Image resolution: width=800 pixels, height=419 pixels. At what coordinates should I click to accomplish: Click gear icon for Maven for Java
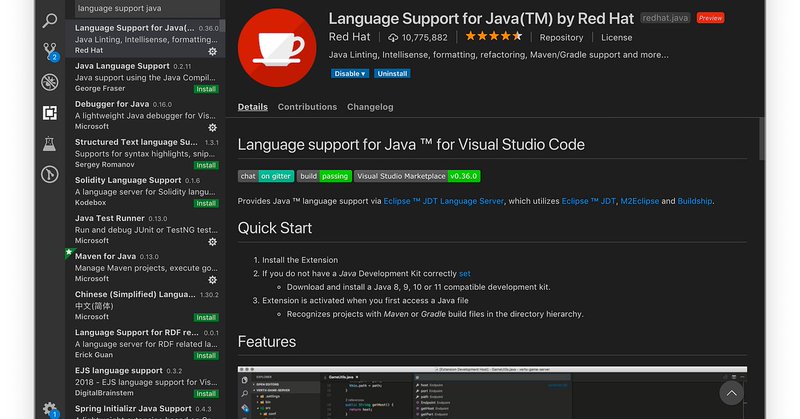[x=213, y=280]
